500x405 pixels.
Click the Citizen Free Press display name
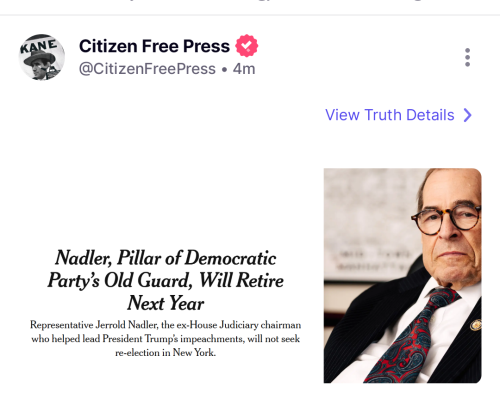154,46
